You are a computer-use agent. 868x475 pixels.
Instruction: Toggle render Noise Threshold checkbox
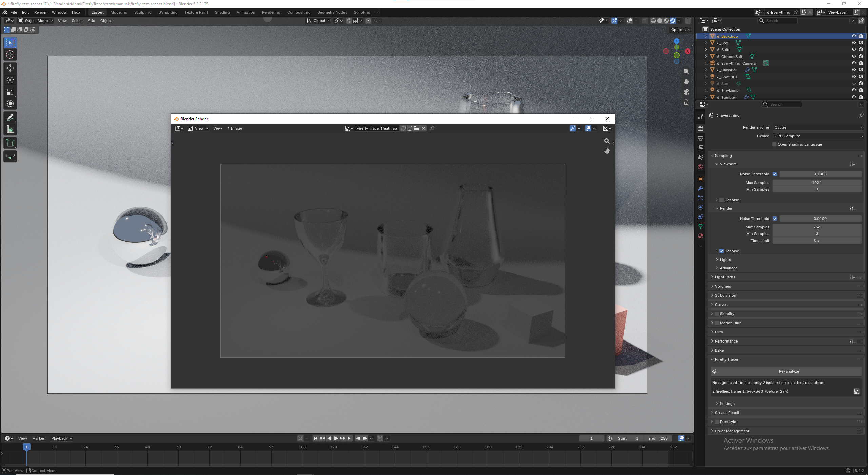775,219
